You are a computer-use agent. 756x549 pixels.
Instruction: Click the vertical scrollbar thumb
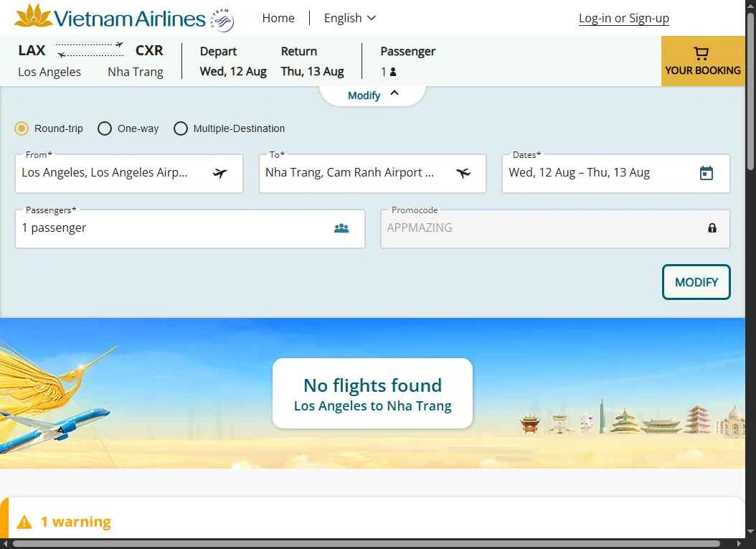[751, 92]
